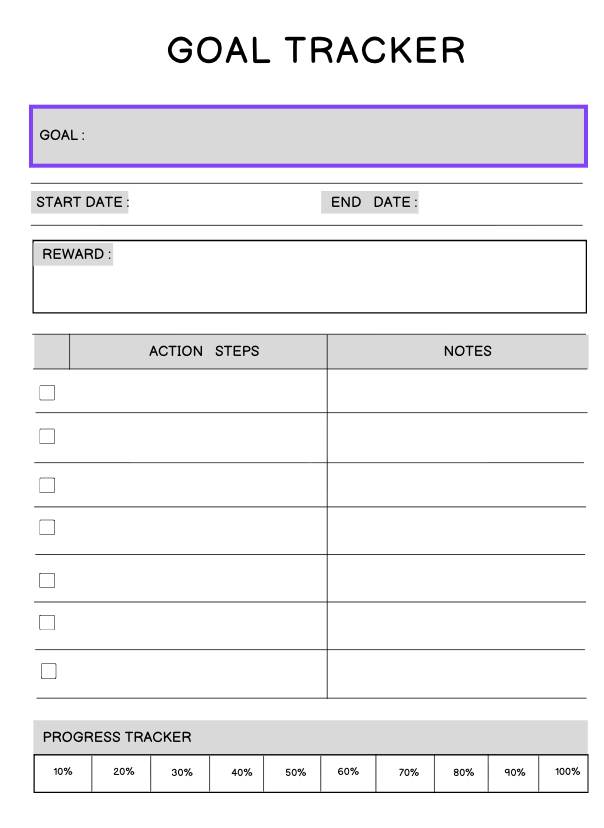Click the Action Steps column header

[x=204, y=351]
